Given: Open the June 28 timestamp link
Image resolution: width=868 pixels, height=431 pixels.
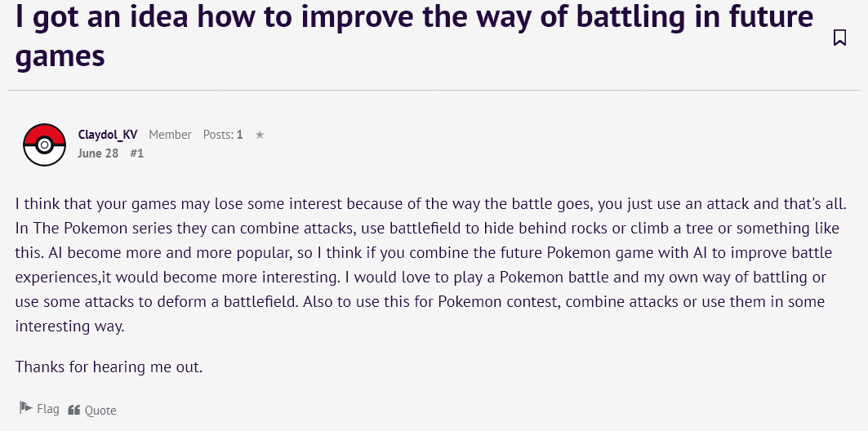Looking at the screenshot, I should click(98, 153).
